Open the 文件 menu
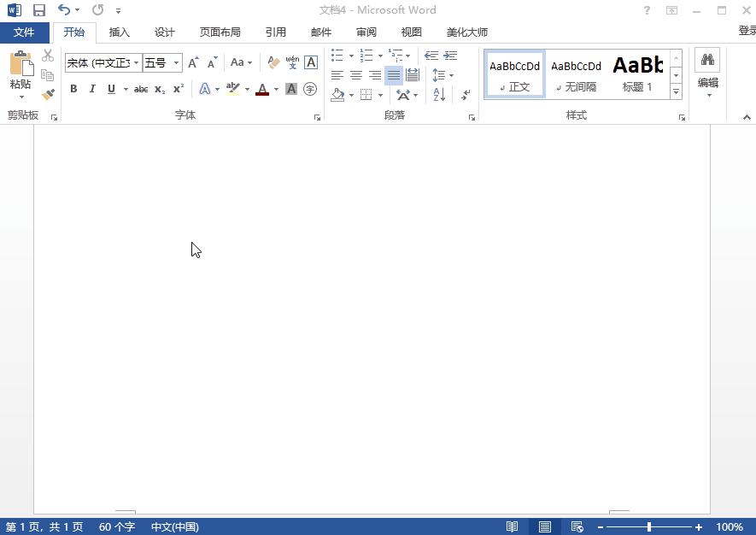The width and height of the screenshot is (756, 535). click(25, 32)
